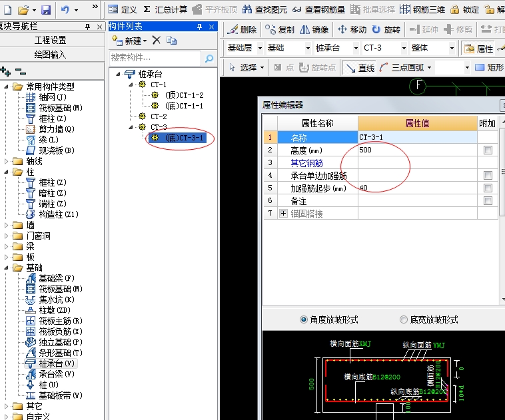
Task: Select 筏板基础(M) under 基础
Action: 61,289
